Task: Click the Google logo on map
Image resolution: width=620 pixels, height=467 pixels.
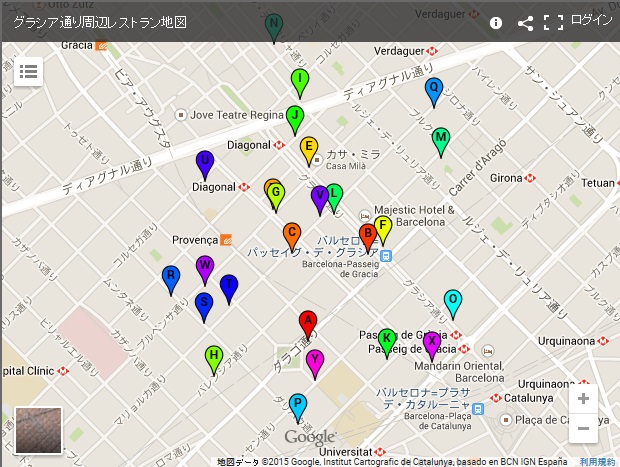Action: coord(310,437)
